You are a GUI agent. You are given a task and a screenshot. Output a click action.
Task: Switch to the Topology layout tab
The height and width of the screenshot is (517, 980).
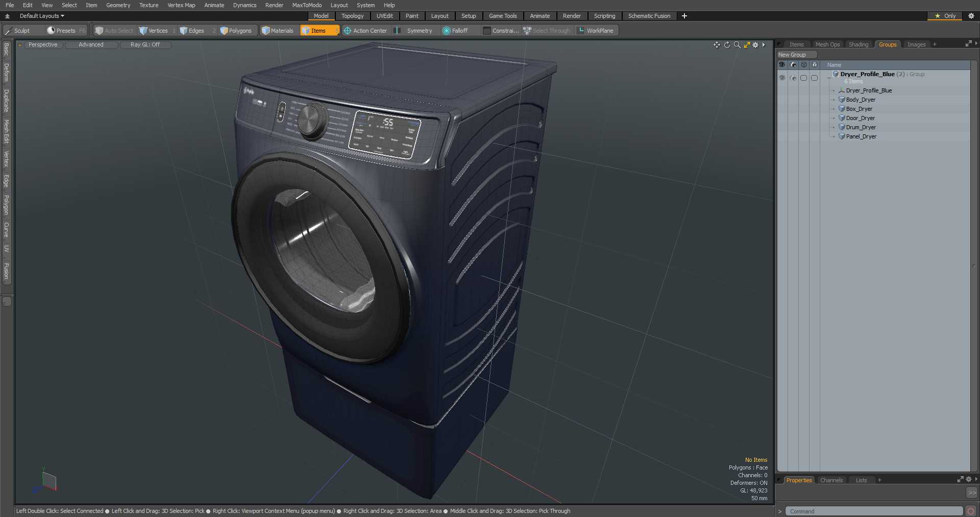(x=352, y=16)
